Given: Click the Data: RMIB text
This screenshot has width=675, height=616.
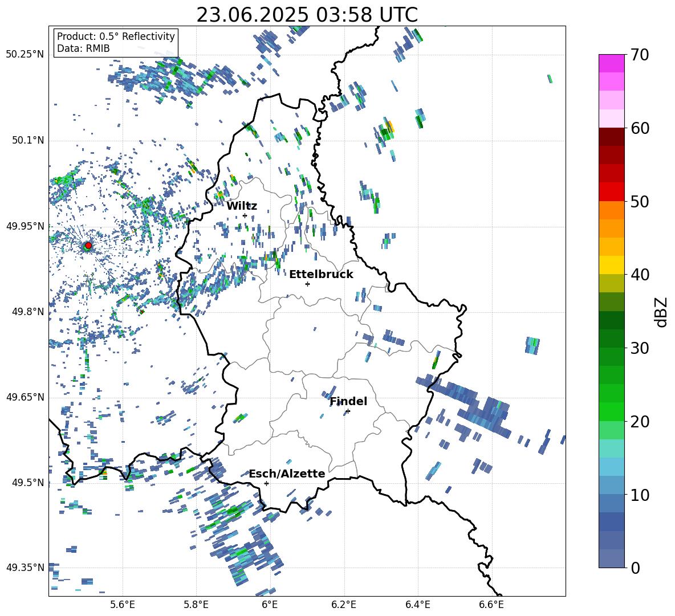Looking at the screenshot, I should coord(83,48).
